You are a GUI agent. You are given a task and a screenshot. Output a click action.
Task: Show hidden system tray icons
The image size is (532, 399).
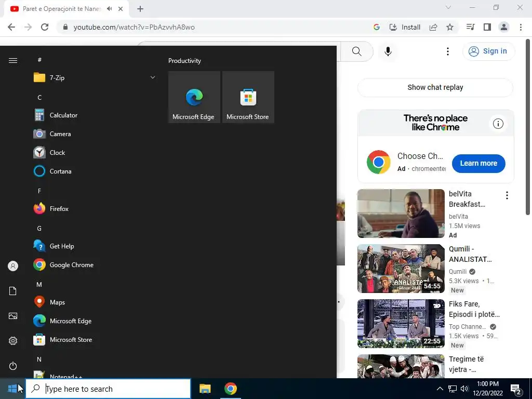(x=440, y=389)
